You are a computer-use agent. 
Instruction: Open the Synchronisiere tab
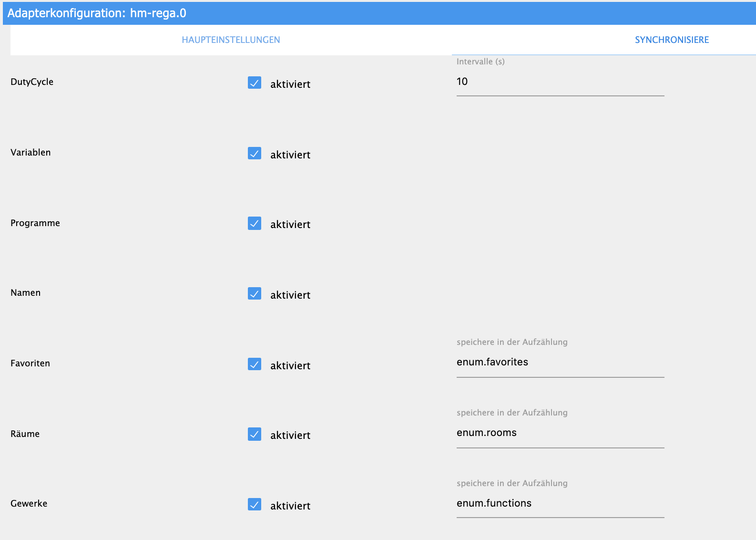(x=671, y=40)
